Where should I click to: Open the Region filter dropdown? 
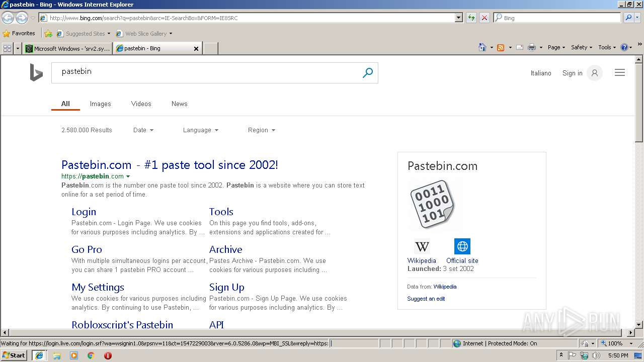[262, 130]
